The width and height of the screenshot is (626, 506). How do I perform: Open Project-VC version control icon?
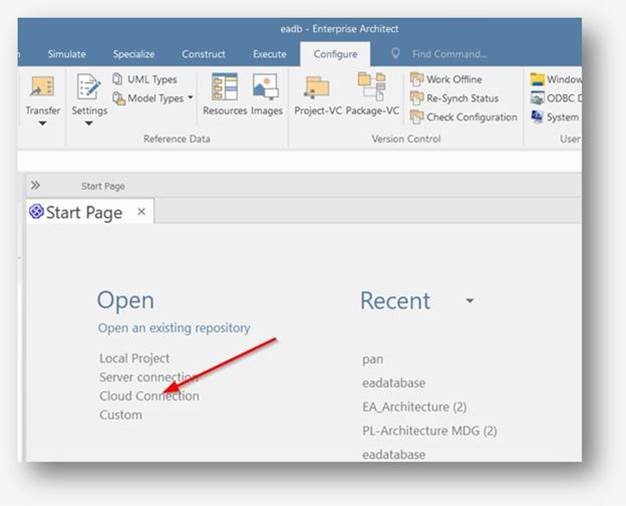tap(317, 87)
